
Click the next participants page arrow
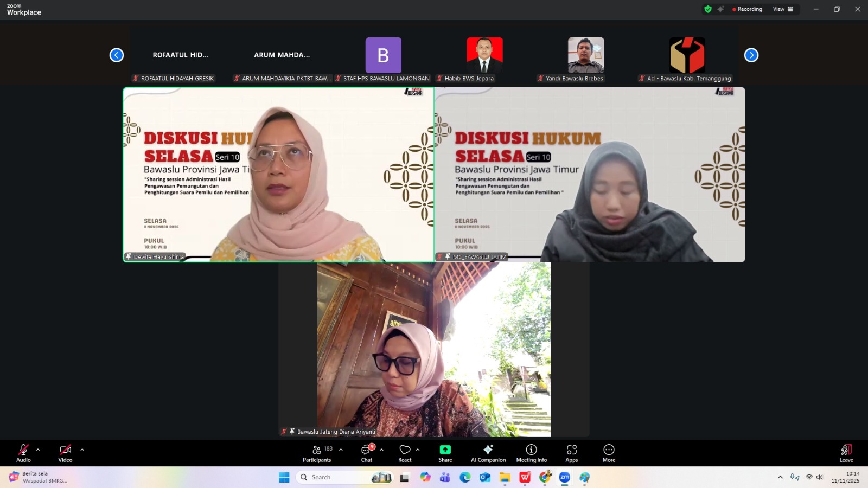751,55
